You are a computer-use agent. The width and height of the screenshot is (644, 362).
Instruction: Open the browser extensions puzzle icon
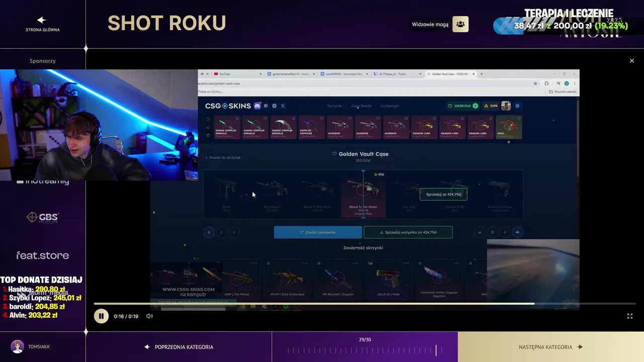pos(546,83)
